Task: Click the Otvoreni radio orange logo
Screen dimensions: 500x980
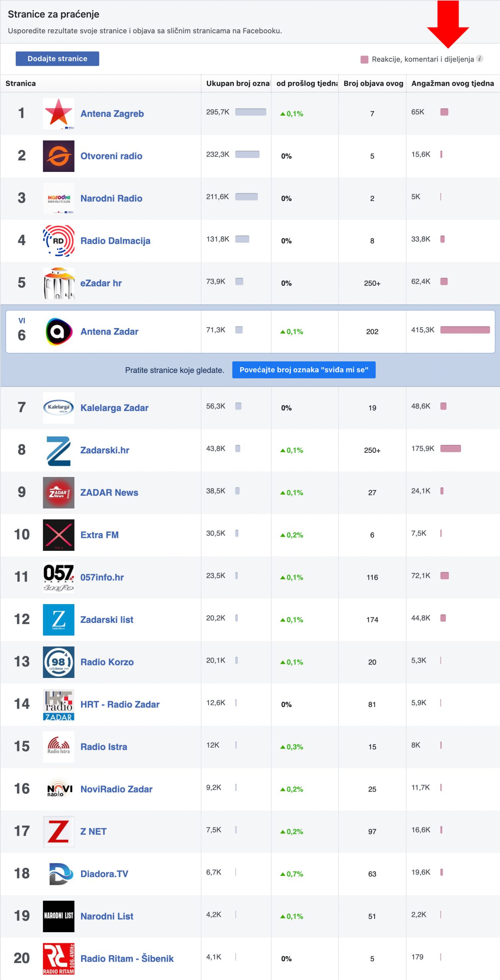Action: (x=59, y=156)
